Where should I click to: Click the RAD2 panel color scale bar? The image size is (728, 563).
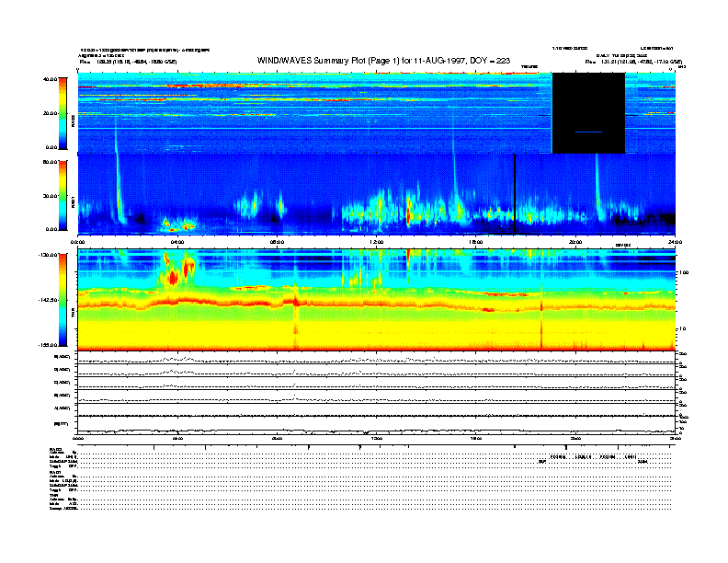pos(63,113)
